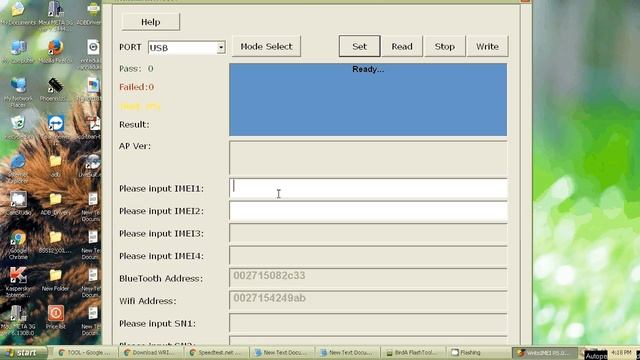The height and width of the screenshot is (360, 640).
Task: Click the AP Ver text box
Action: (x=368, y=158)
